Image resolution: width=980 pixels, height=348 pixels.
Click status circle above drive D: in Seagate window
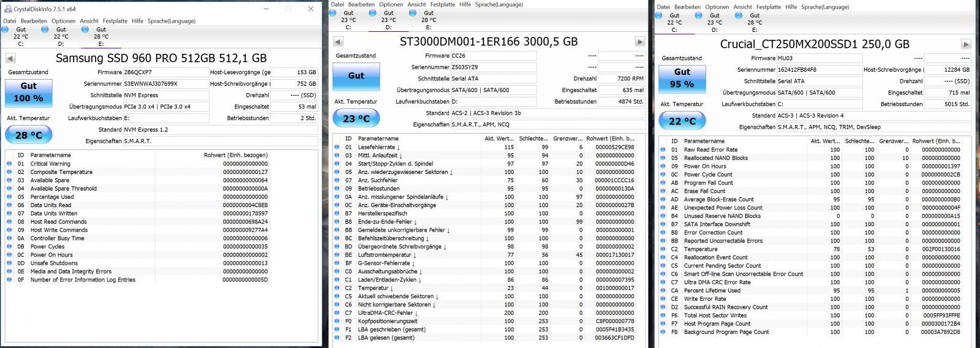tap(372, 13)
